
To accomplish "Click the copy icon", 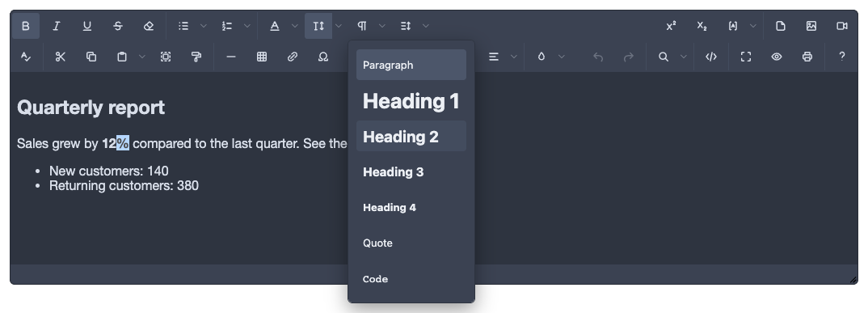I will click(x=91, y=57).
